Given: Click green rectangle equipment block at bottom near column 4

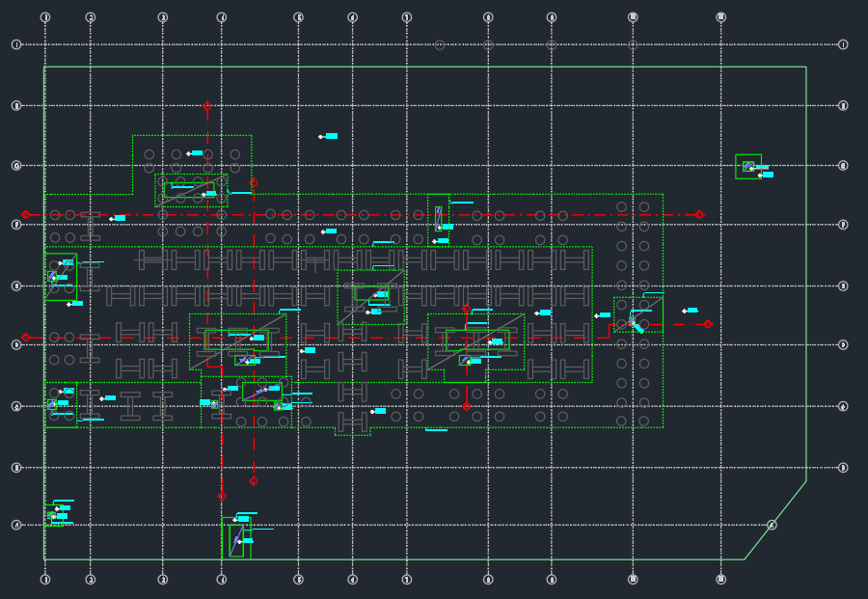Looking at the screenshot, I should (x=236, y=538).
